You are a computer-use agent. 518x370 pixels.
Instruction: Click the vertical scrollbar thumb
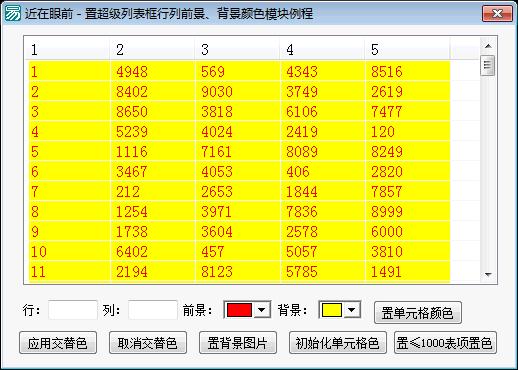tap(488, 65)
